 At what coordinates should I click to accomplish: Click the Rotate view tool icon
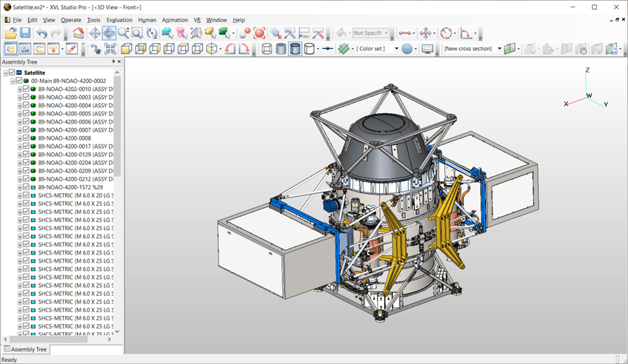152,33
